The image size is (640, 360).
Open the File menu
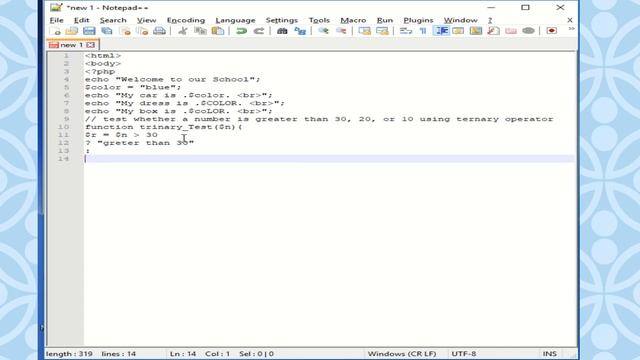coord(56,20)
